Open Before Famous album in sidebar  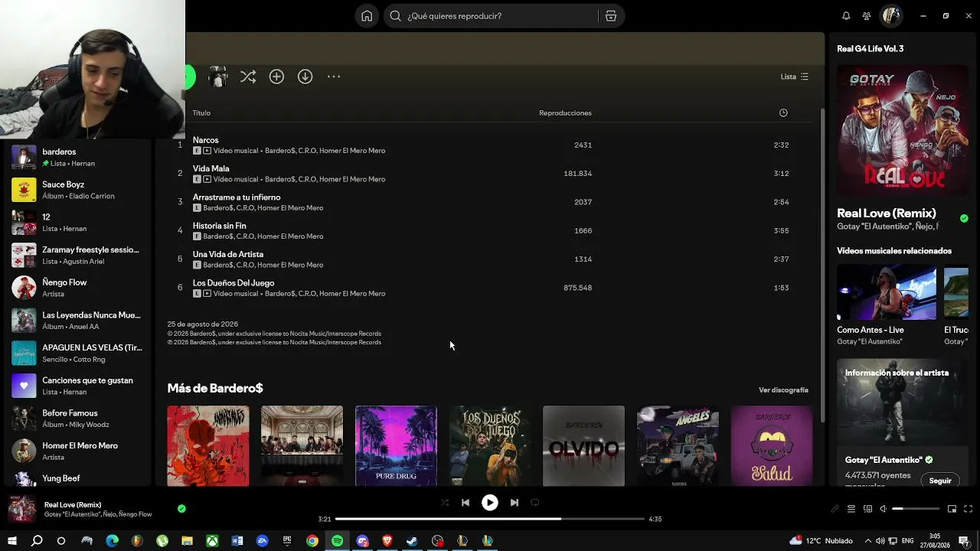[77, 419]
